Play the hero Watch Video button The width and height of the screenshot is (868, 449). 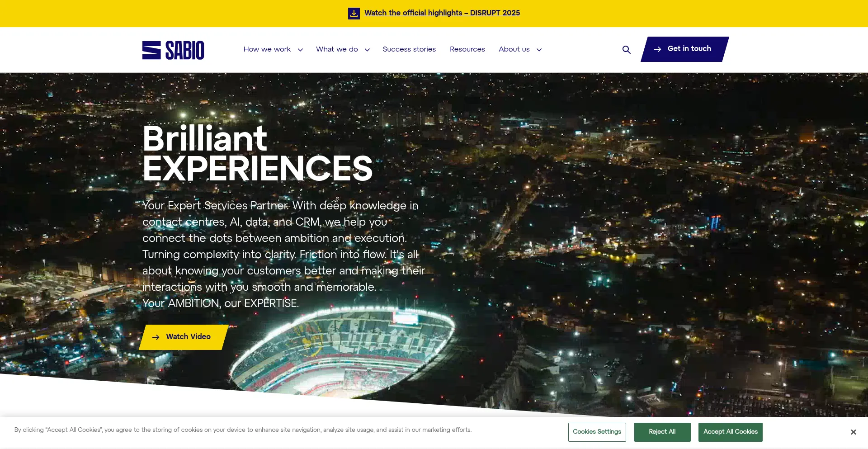184,337
